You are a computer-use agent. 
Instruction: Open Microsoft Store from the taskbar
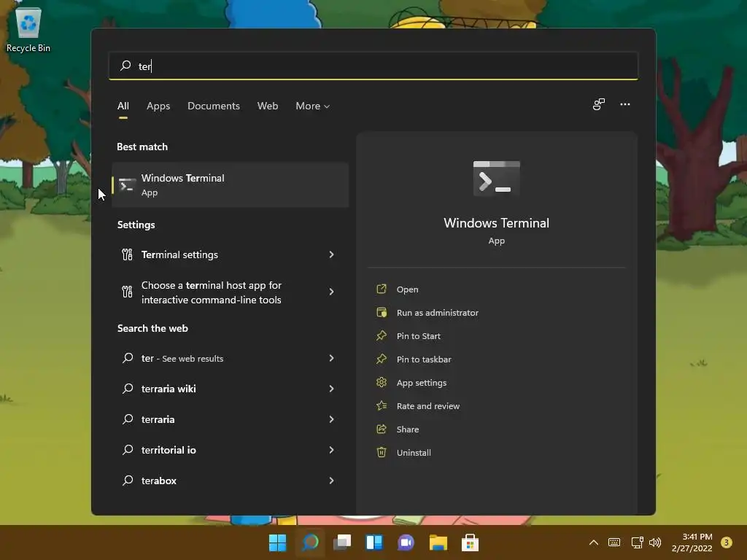click(470, 542)
